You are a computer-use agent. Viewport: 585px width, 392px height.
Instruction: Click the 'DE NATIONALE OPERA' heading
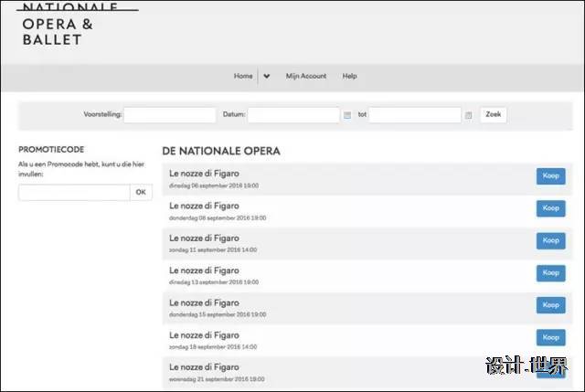coord(221,151)
